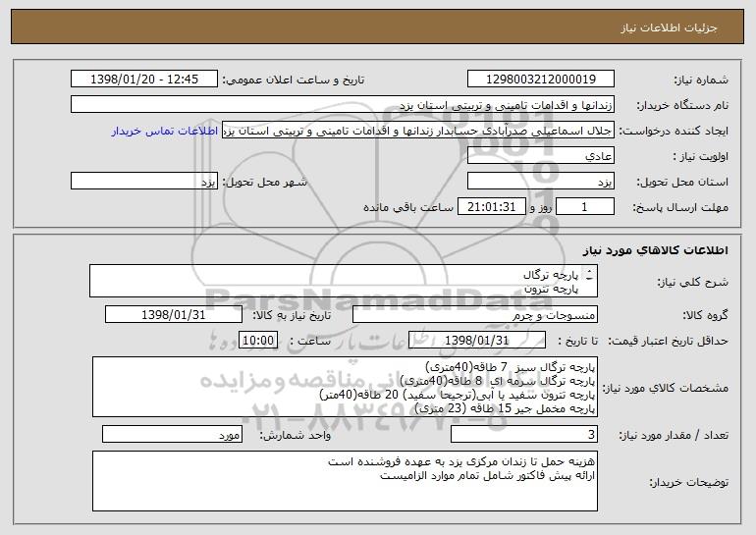756x535 pixels.
Task: Click the ساعت باقی مانده label
Action: tap(408, 207)
